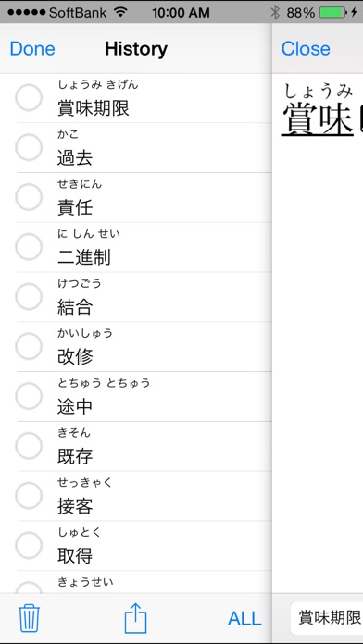The height and width of the screenshot is (644, 363).
Task: Check the circle beside 二進制
Action: point(29,247)
